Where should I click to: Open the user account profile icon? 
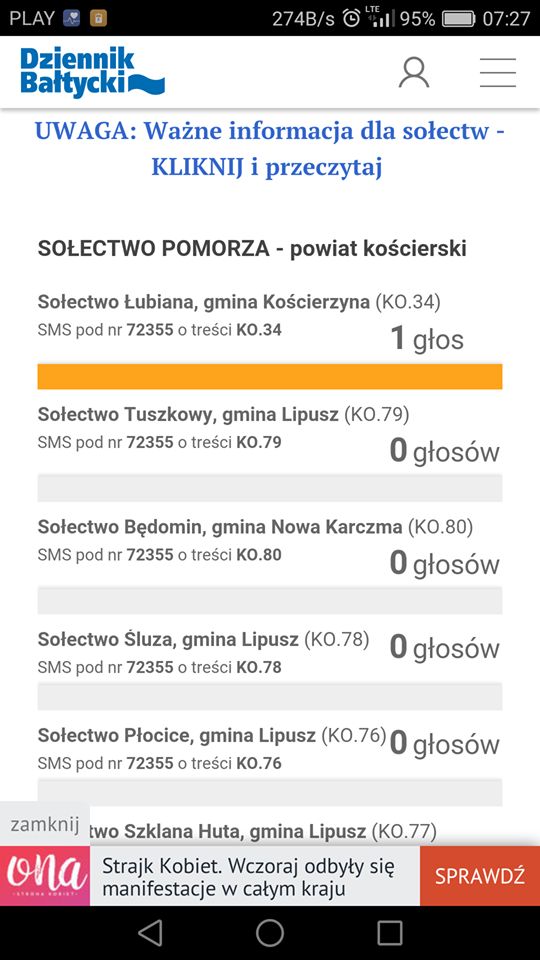pyautogui.click(x=414, y=73)
